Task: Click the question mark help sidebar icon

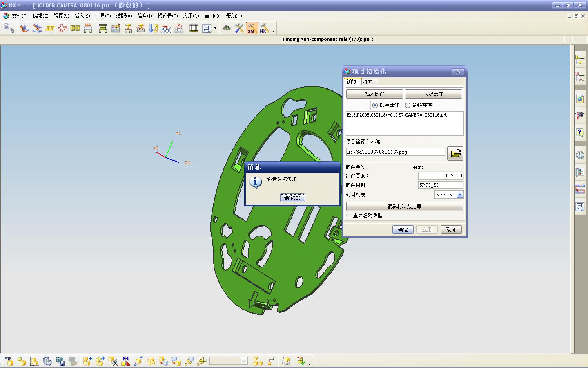Action: [580, 132]
